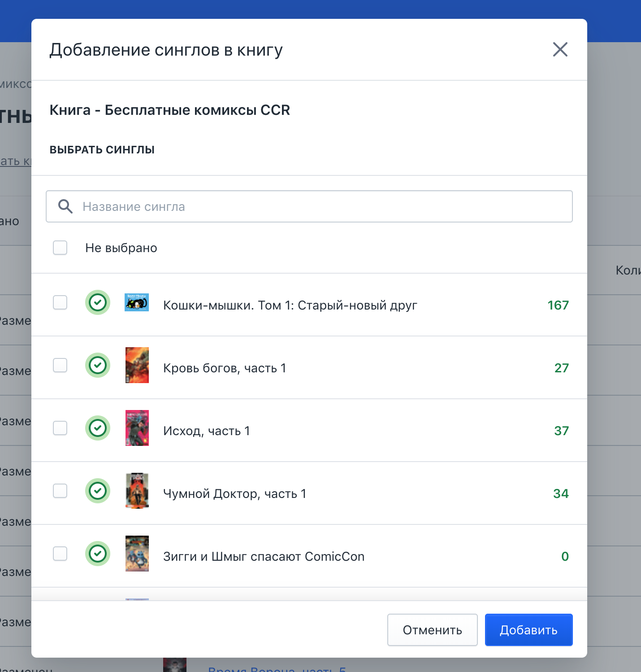Image resolution: width=641 pixels, height=672 pixels.
Task: Open the Исход cover thumbnail
Action: click(137, 428)
